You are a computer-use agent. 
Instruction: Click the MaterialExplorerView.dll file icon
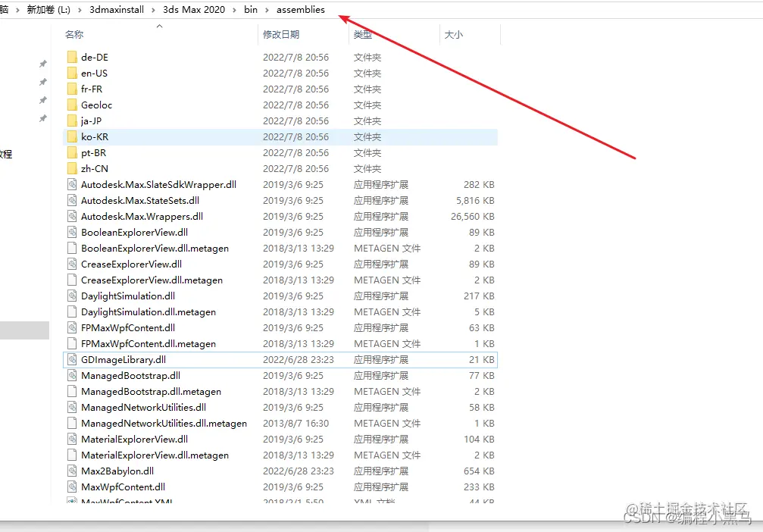click(x=72, y=439)
